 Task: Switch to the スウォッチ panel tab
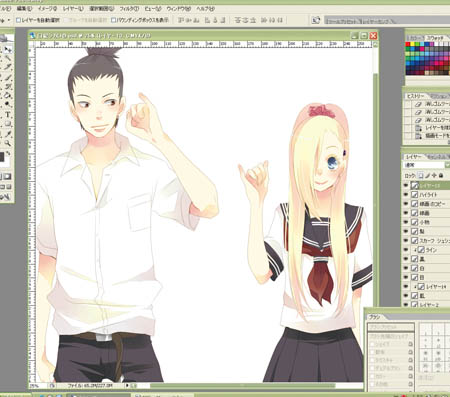[x=435, y=38]
